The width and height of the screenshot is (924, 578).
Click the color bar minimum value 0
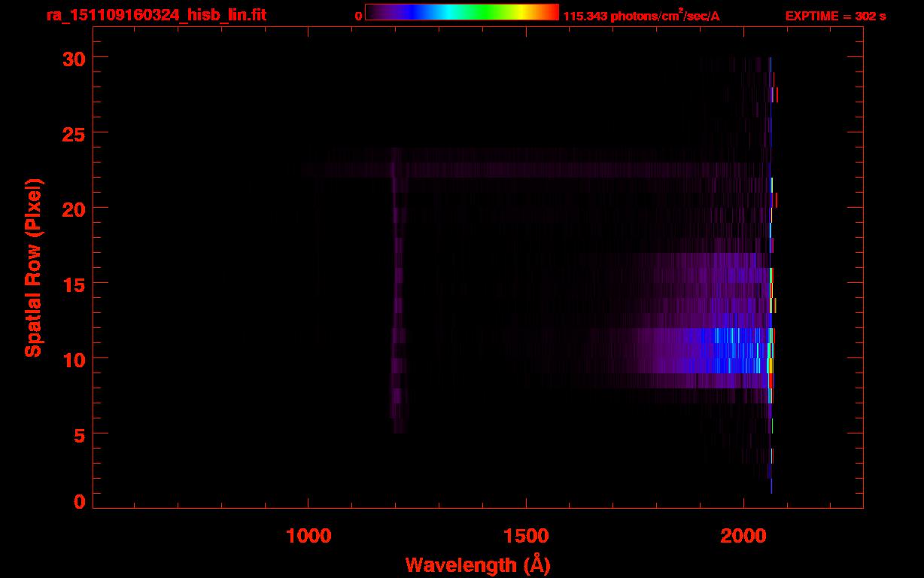359,16
